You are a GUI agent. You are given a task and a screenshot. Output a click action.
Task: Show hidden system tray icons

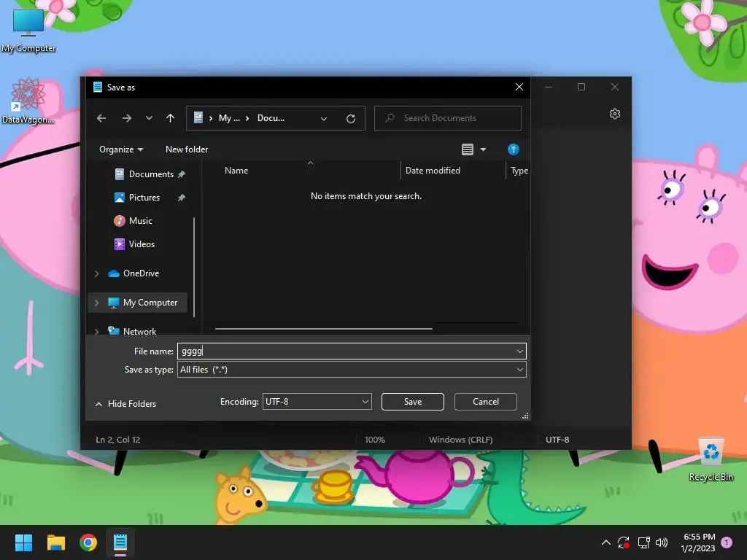(x=606, y=542)
